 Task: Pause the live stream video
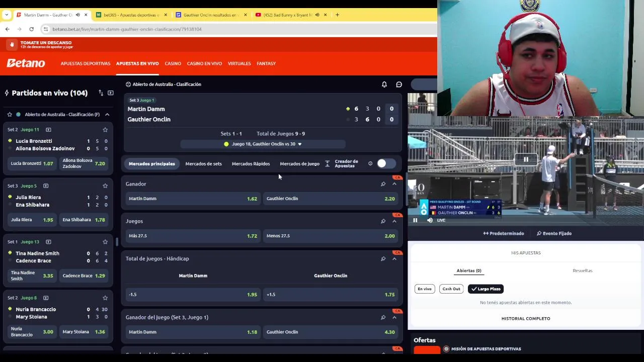pos(415,220)
